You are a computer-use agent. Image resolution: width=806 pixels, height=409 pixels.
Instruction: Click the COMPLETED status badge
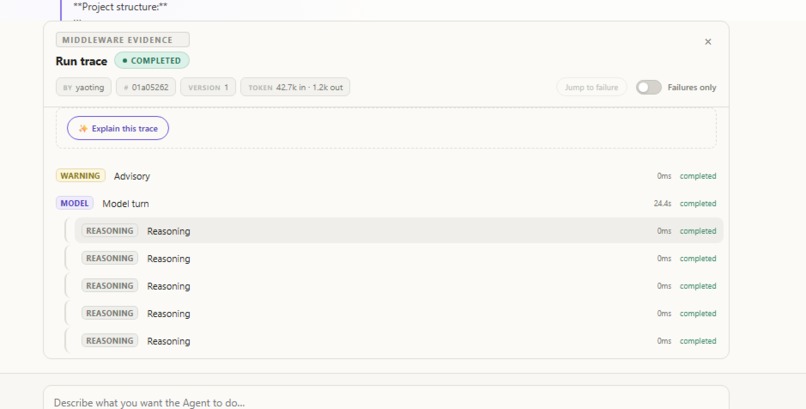tap(152, 61)
